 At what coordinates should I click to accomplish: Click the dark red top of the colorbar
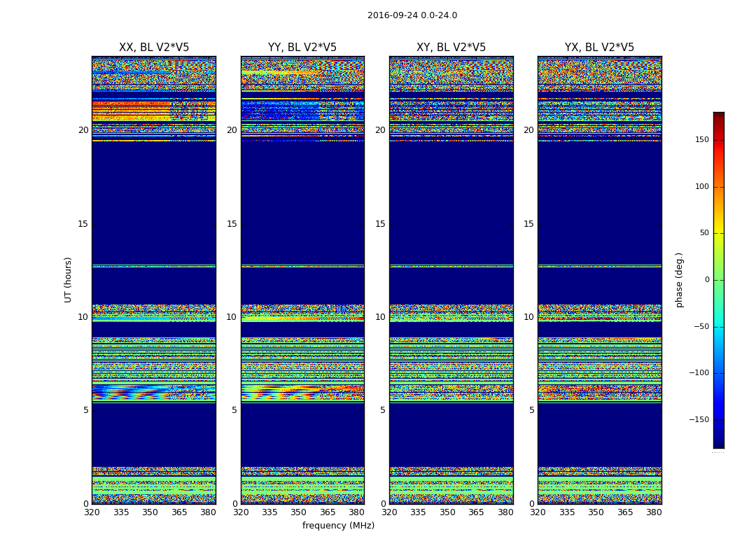coord(718,115)
